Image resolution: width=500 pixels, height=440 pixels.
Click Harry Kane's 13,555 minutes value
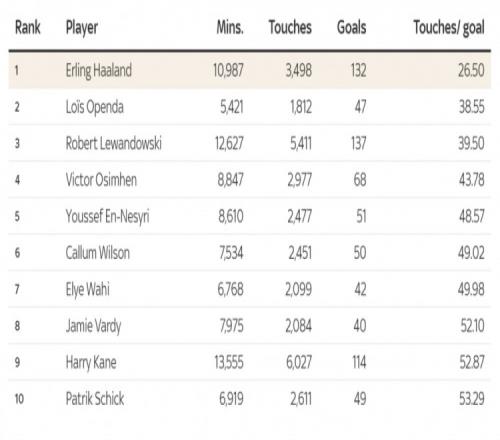[229, 362]
